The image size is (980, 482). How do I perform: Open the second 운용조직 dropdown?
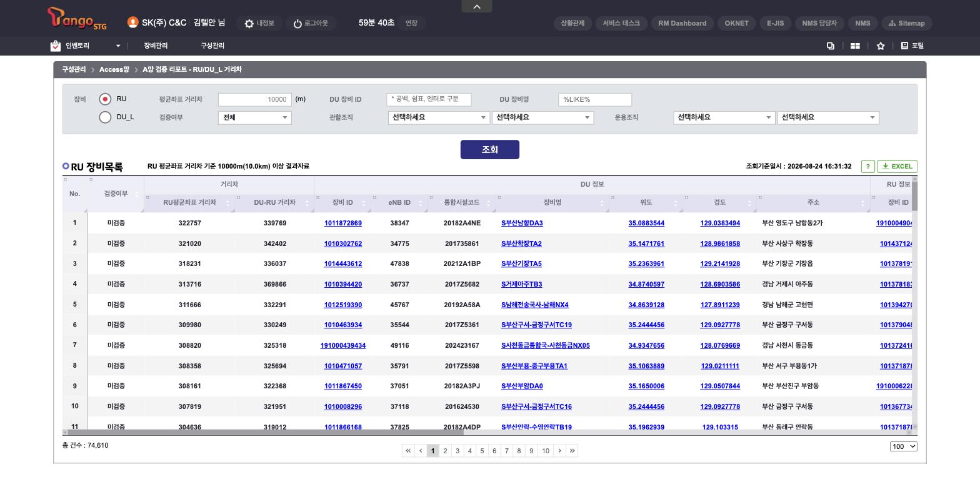tap(828, 117)
